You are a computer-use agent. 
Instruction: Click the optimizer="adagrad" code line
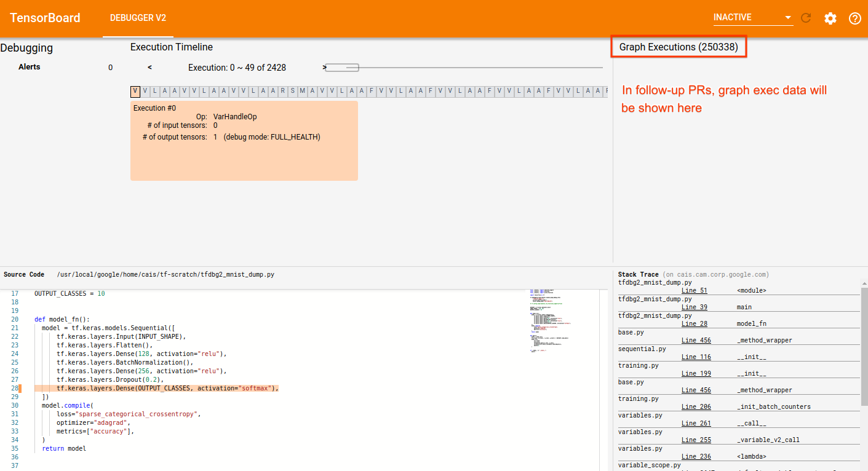pyautogui.click(x=94, y=423)
